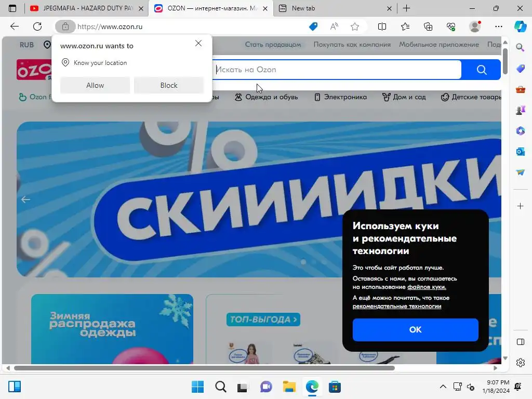Open sidebar Games chess icon
Screen dimensions: 532x399
coord(520,110)
